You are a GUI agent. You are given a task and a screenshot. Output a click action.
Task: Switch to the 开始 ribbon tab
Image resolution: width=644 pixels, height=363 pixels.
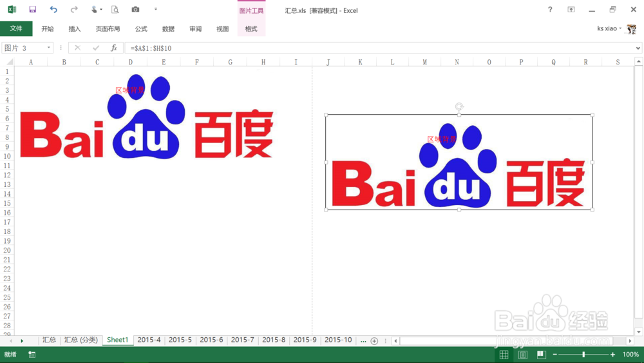[48, 29]
